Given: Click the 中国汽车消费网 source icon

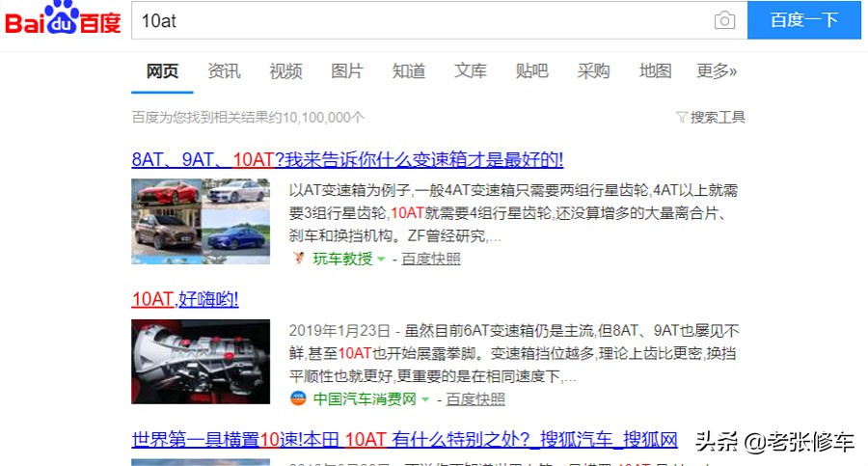Looking at the screenshot, I should click(298, 398).
